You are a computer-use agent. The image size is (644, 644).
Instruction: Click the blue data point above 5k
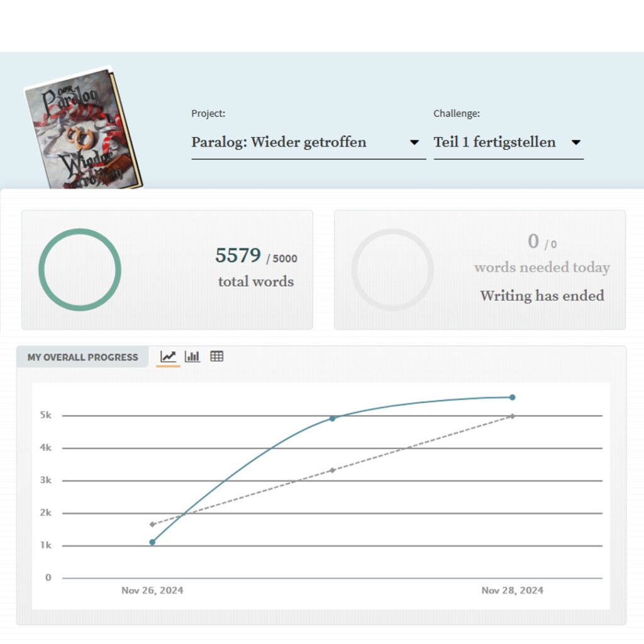point(512,397)
